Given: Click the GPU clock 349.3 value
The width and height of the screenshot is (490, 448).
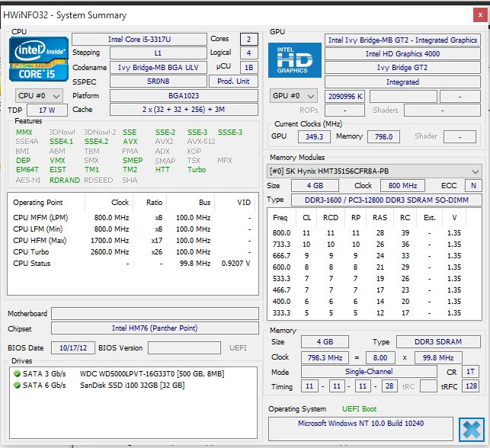Looking at the screenshot, I should tap(314, 137).
